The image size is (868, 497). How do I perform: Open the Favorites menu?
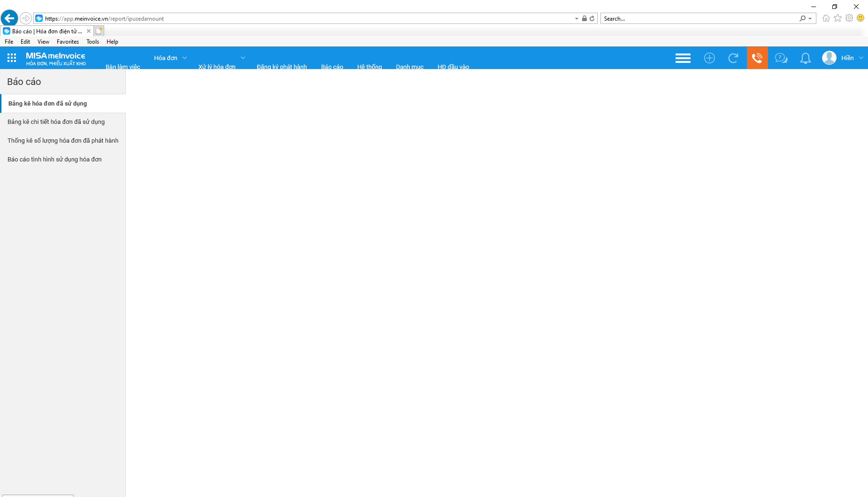coord(68,42)
